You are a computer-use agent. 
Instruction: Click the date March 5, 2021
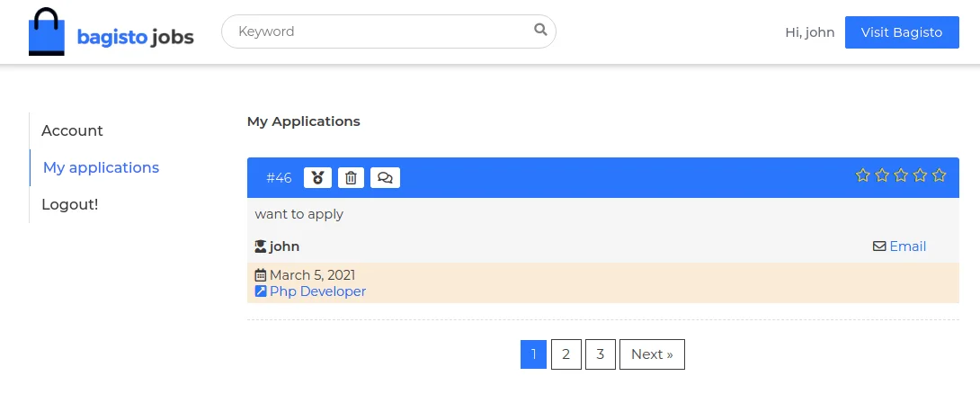click(313, 275)
